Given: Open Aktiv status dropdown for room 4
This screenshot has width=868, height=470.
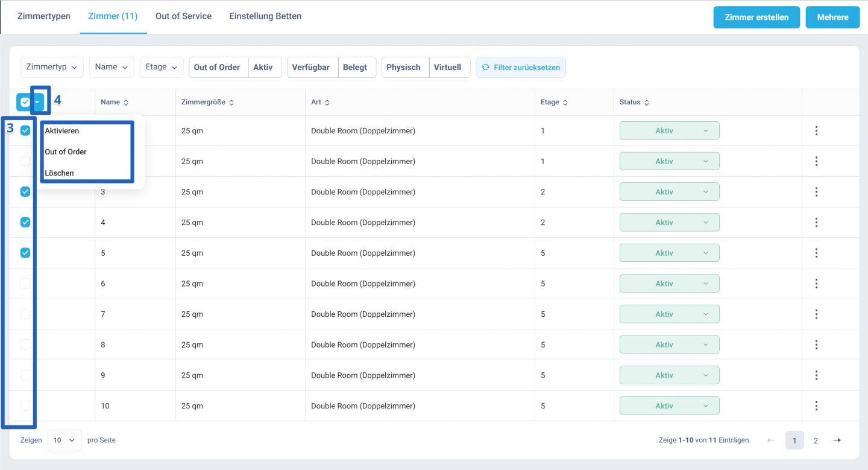Looking at the screenshot, I should pyautogui.click(x=669, y=222).
